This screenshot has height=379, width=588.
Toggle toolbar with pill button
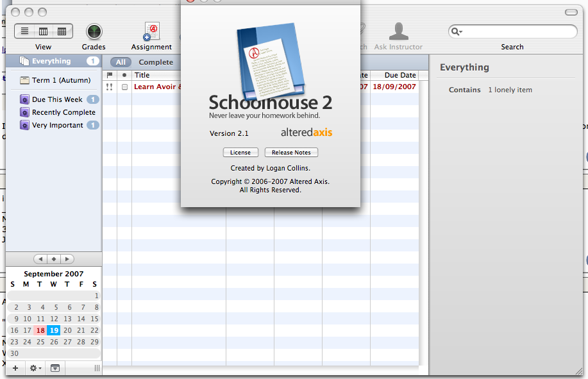click(x=571, y=12)
